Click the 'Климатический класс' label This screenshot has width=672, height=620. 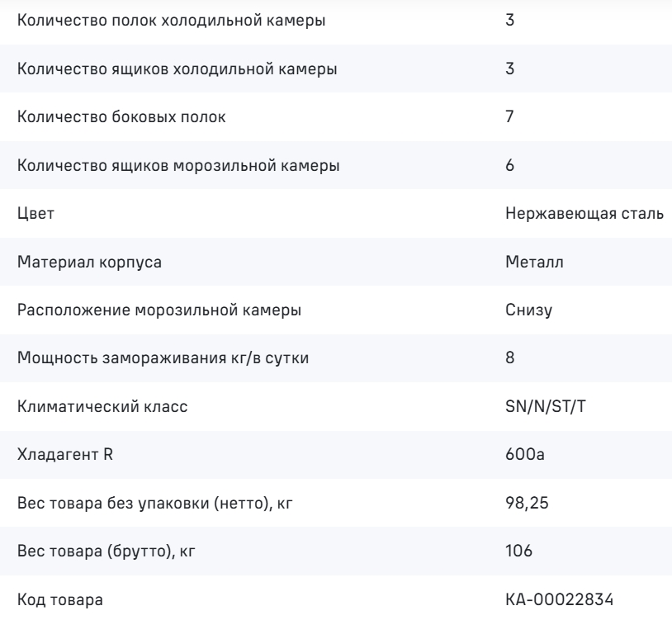pos(102,406)
